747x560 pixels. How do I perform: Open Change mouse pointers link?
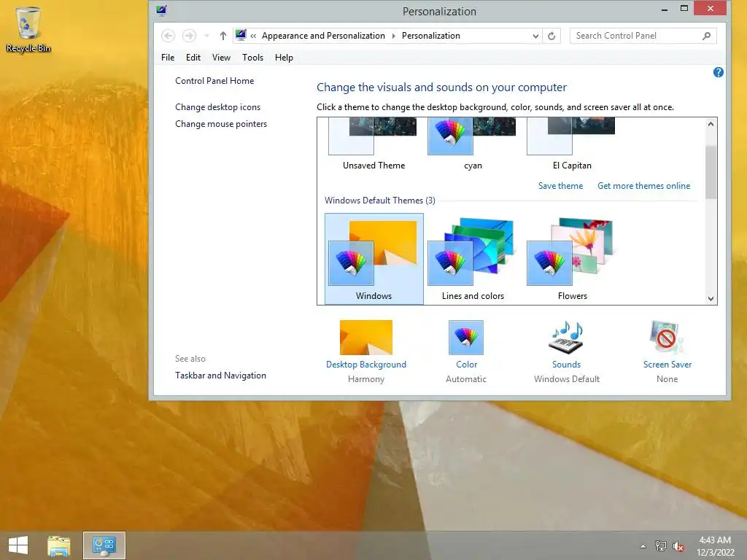point(221,124)
